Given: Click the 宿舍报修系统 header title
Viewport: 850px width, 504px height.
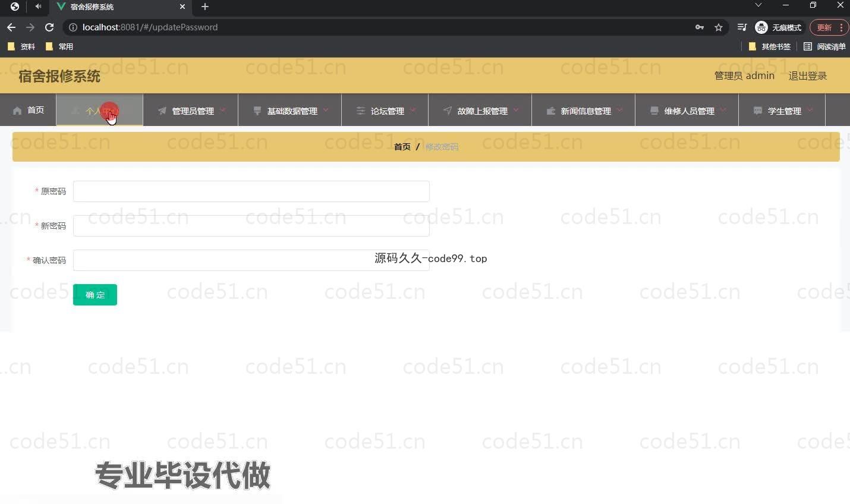Looking at the screenshot, I should tap(59, 76).
